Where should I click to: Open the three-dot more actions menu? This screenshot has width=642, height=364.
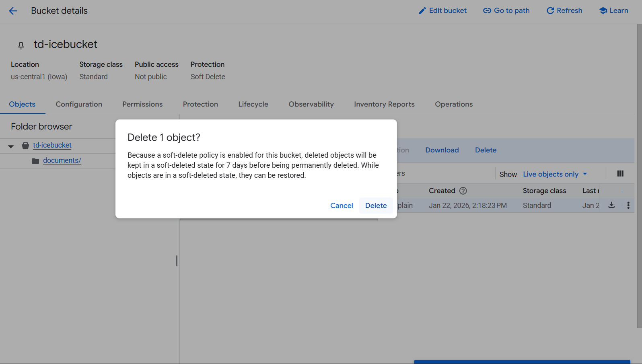(x=628, y=205)
